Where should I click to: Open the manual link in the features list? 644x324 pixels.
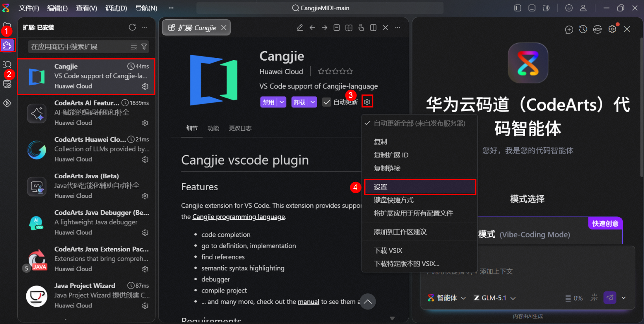pos(308,302)
